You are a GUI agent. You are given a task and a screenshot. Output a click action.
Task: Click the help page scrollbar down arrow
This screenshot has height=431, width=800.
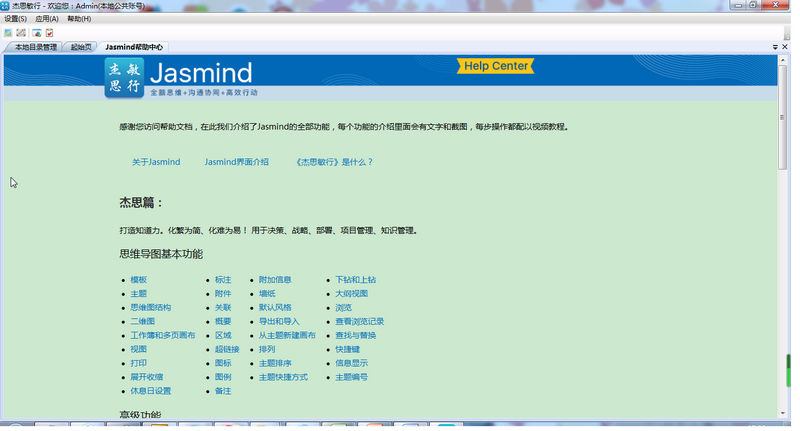point(783,414)
